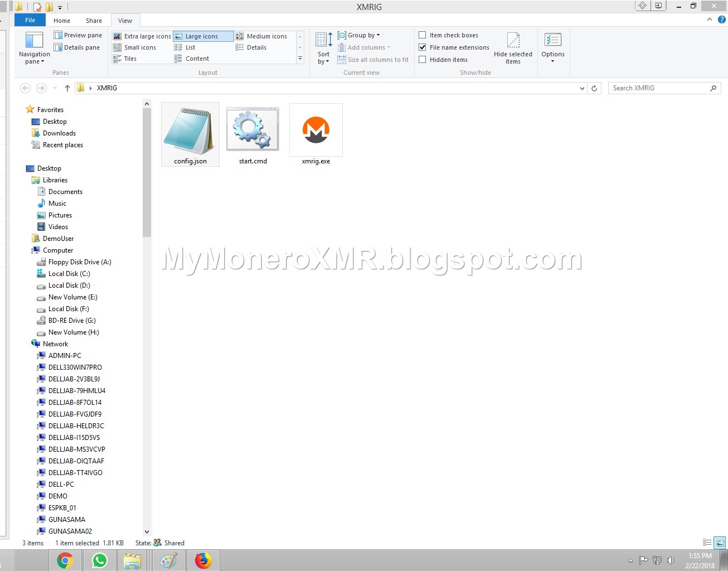Select the start.cmd gears icon
The image size is (728, 571).
[252, 128]
